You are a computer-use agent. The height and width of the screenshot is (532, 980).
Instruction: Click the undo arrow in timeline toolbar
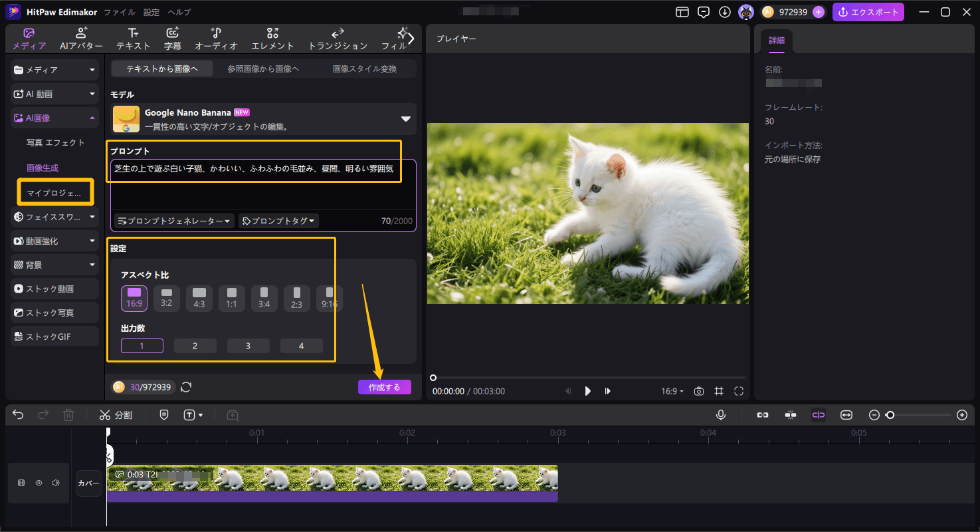18,415
